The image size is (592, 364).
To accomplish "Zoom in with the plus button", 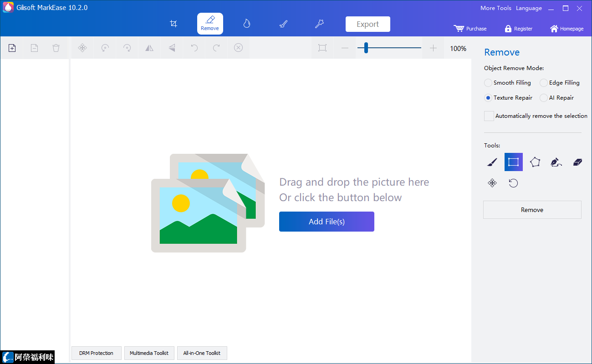I will 433,48.
